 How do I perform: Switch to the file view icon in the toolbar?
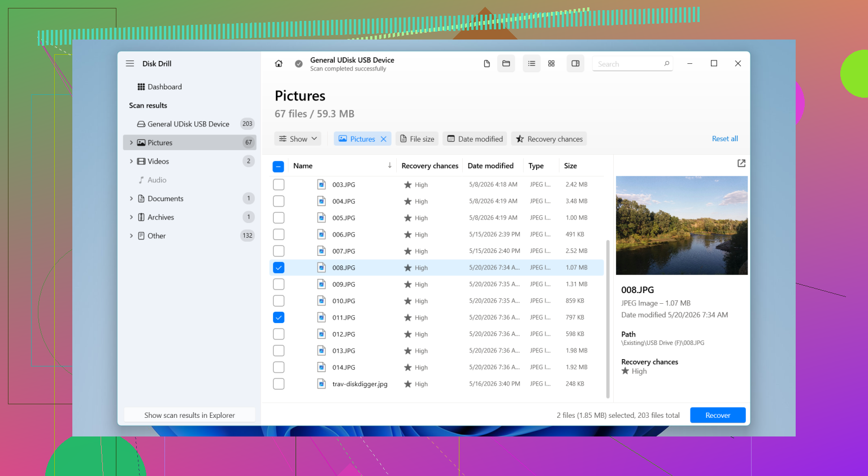(487, 64)
